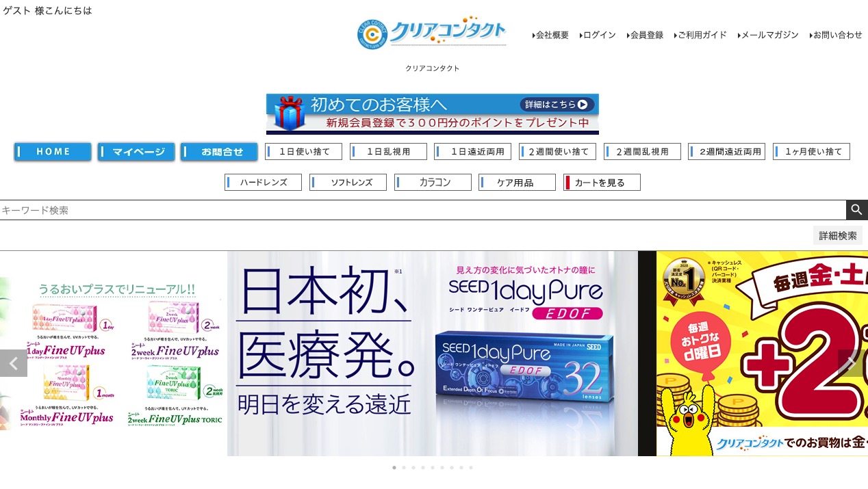The image size is (868, 489).
Task: Open the メールマガジン newsletter link
Action: (x=768, y=35)
